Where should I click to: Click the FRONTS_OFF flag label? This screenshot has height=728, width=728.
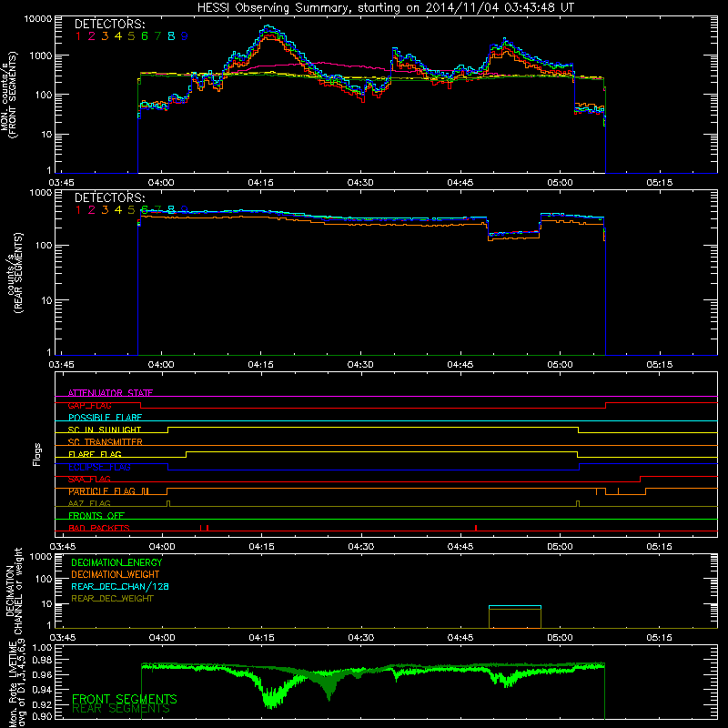click(96, 516)
